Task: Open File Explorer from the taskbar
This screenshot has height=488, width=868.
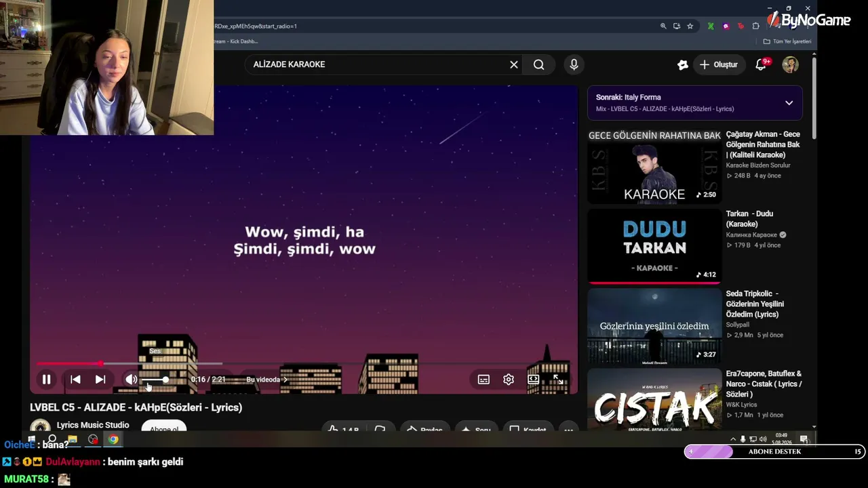Action: click(73, 439)
